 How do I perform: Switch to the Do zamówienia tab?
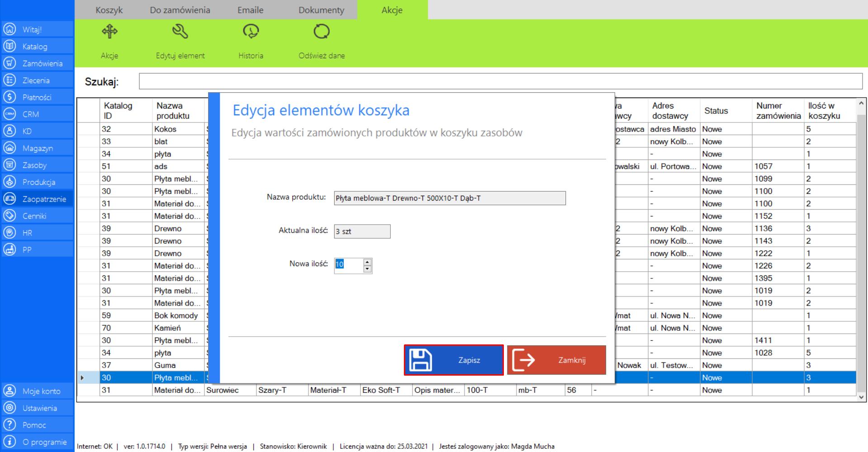(180, 10)
